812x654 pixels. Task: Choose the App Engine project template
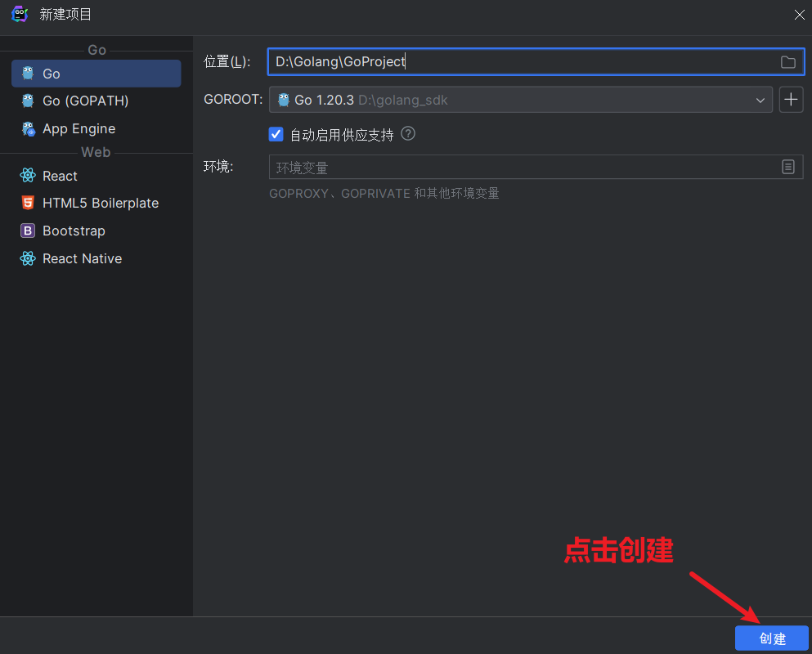tap(79, 128)
